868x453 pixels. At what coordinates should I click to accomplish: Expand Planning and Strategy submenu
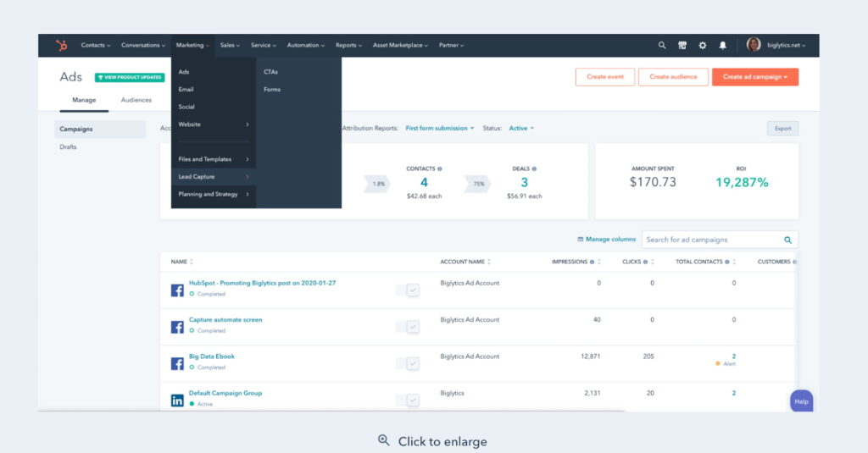[213, 194]
